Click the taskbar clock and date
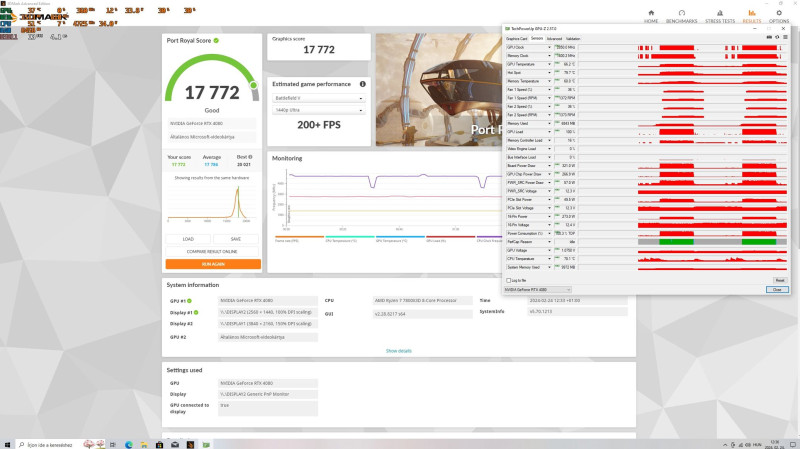800x449 pixels. coord(775,444)
